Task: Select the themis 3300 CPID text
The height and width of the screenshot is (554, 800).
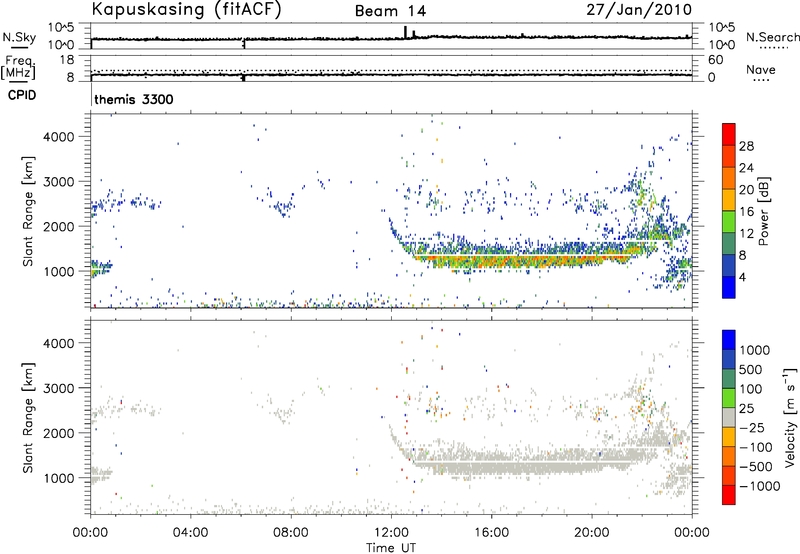Action: pyautogui.click(x=134, y=99)
